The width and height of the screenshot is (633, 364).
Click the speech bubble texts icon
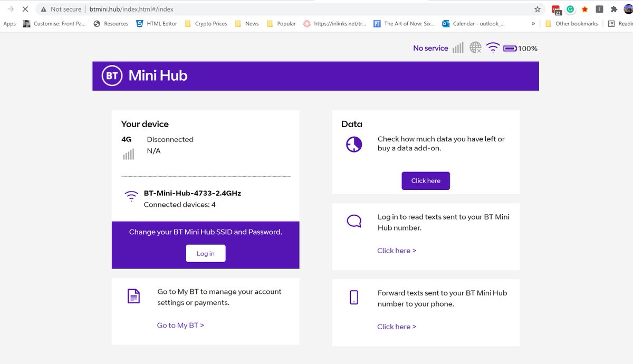click(x=354, y=221)
